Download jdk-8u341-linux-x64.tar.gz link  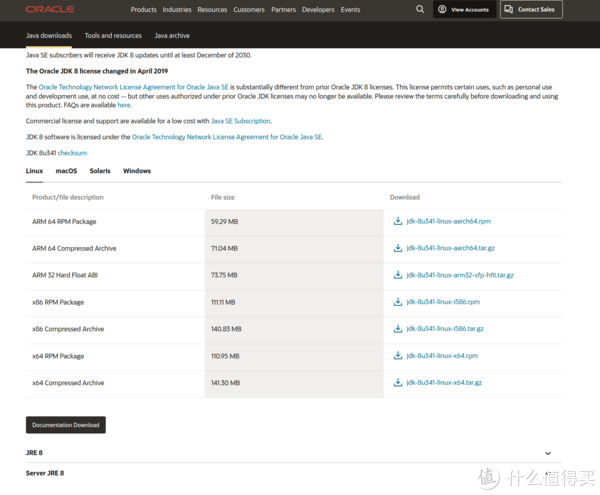point(444,382)
